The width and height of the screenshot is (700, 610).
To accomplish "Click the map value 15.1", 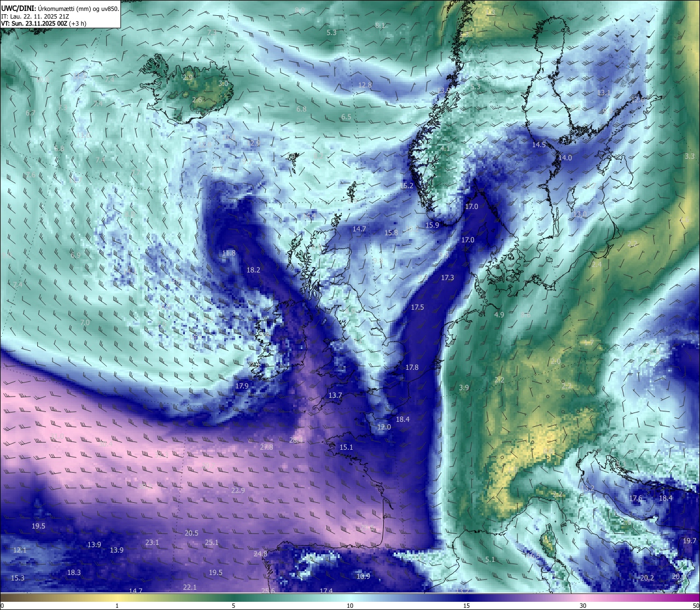I will coord(346,447).
